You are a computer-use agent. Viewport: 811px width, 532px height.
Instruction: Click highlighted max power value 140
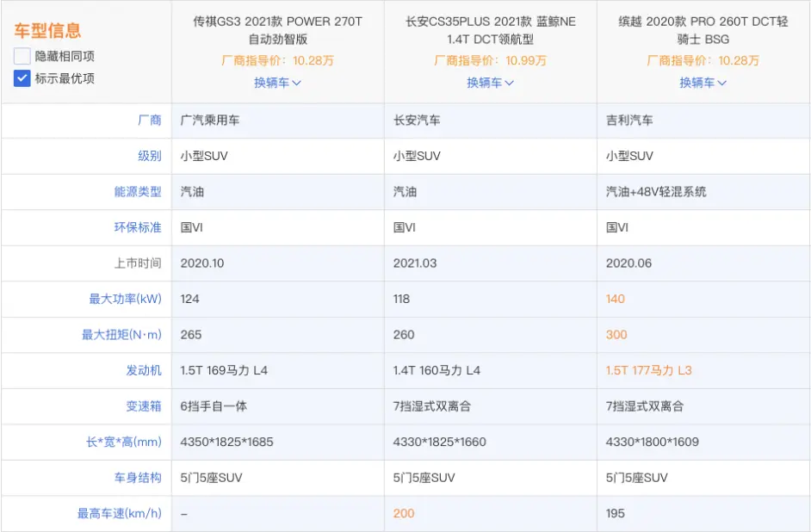[616, 299]
